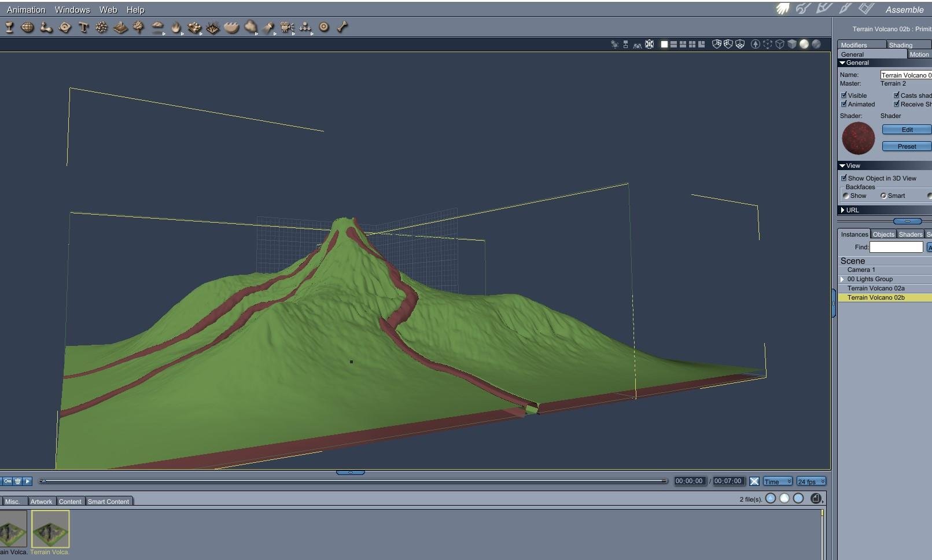
Task: Open the Storyboard room pencil icon
Action: click(x=824, y=9)
